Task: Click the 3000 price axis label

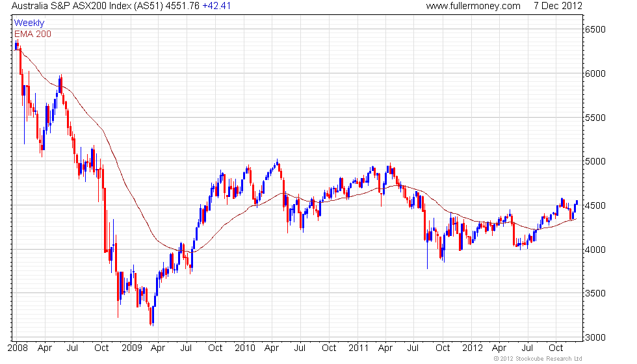Action: click(595, 337)
